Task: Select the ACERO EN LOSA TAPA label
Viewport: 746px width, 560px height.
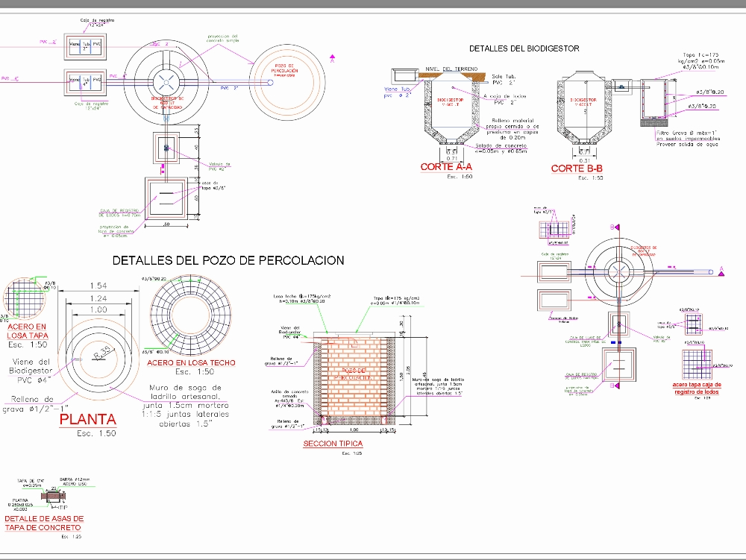Action: pos(27,331)
